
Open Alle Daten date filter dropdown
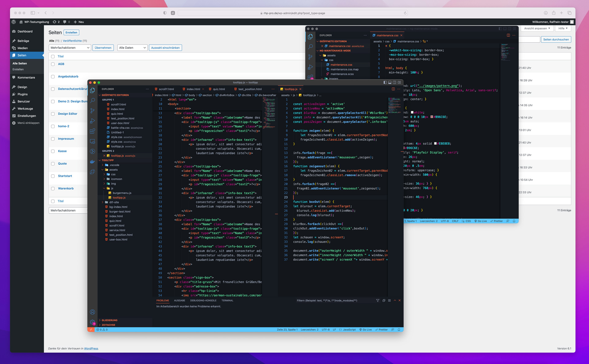pos(132,48)
